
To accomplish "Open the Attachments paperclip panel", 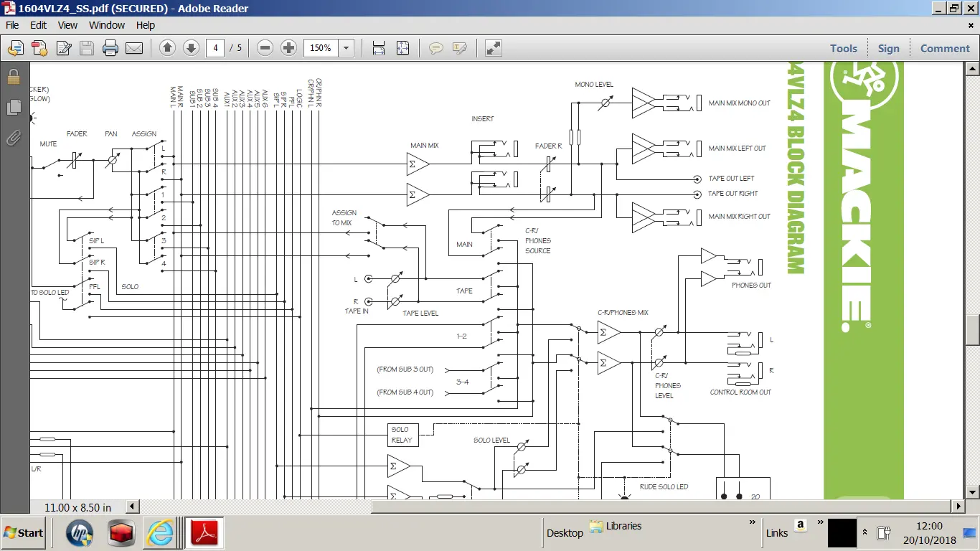I will click(14, 138).
